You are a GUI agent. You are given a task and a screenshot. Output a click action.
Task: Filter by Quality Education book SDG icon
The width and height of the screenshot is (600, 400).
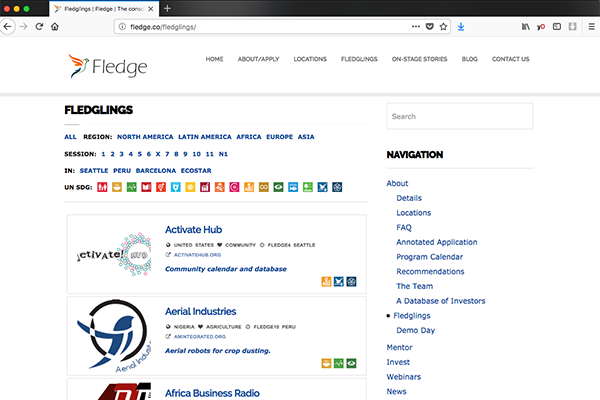(x=146, y=187)
